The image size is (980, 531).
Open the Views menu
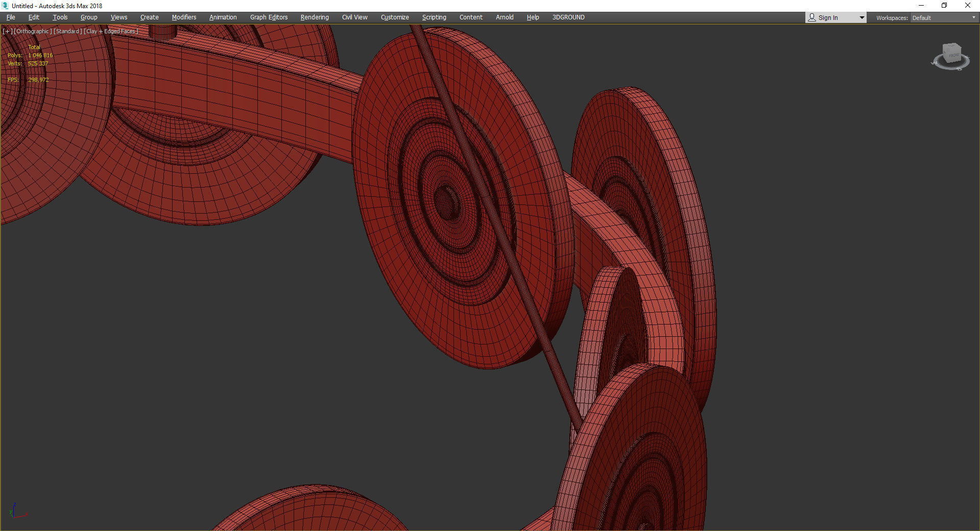119,17
